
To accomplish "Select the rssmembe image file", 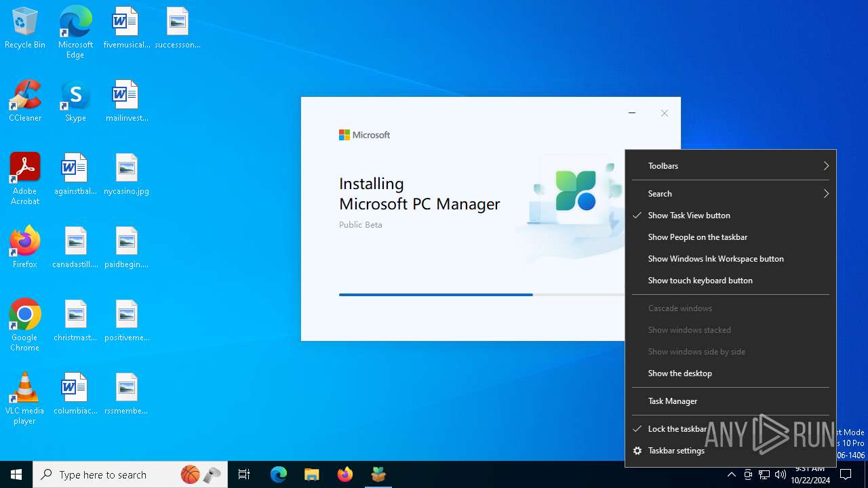I will pos(126,394).
